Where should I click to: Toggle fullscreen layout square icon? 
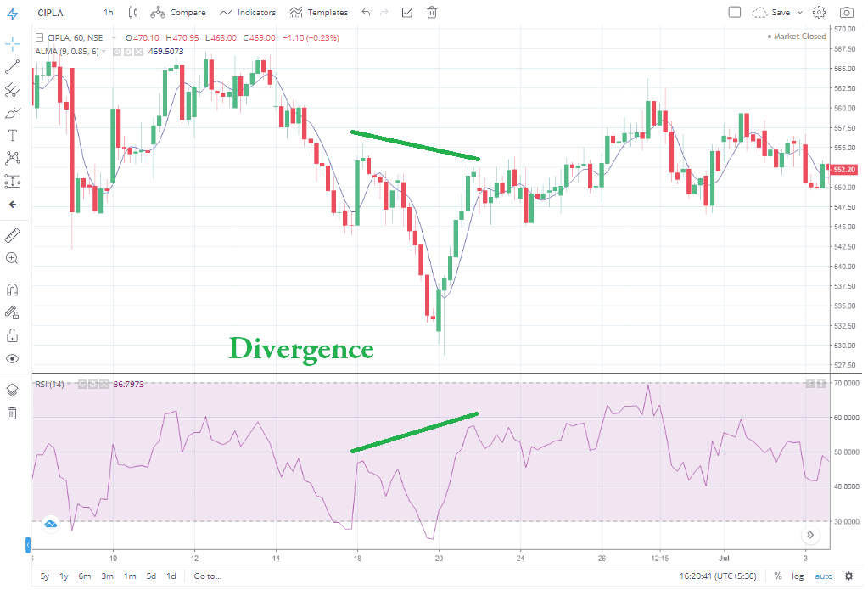click(735, 12)
